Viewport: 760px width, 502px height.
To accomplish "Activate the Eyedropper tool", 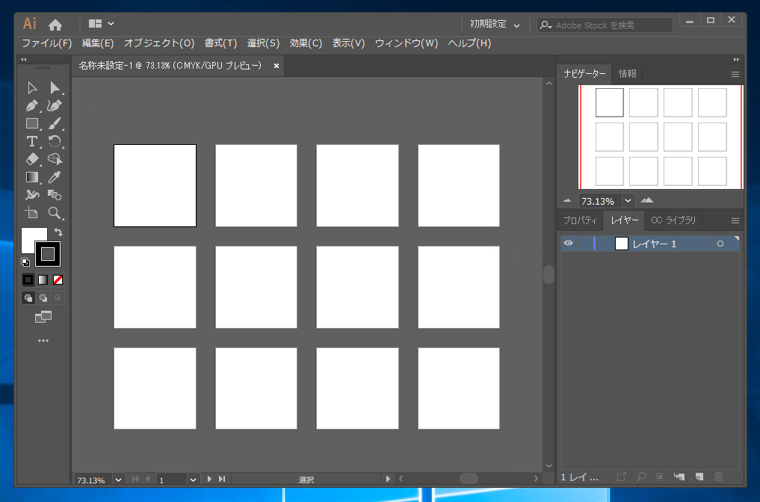I will click(55, 177).
